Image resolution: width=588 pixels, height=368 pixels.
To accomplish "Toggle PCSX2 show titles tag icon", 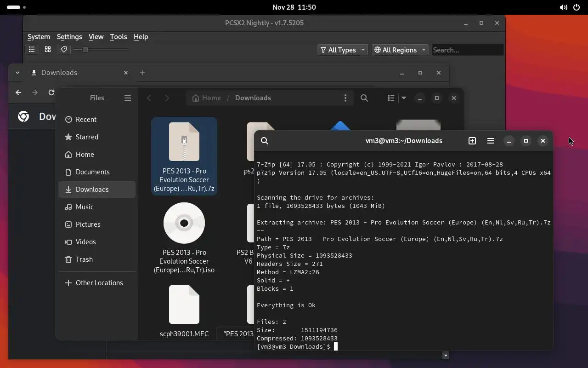I will click(x=64, y=49).
